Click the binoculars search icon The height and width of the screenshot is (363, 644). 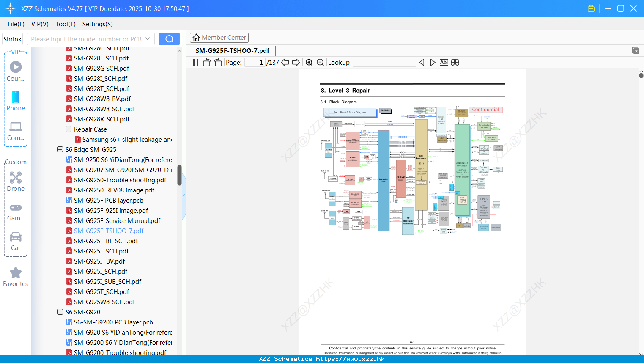click(x=455, y=63)
